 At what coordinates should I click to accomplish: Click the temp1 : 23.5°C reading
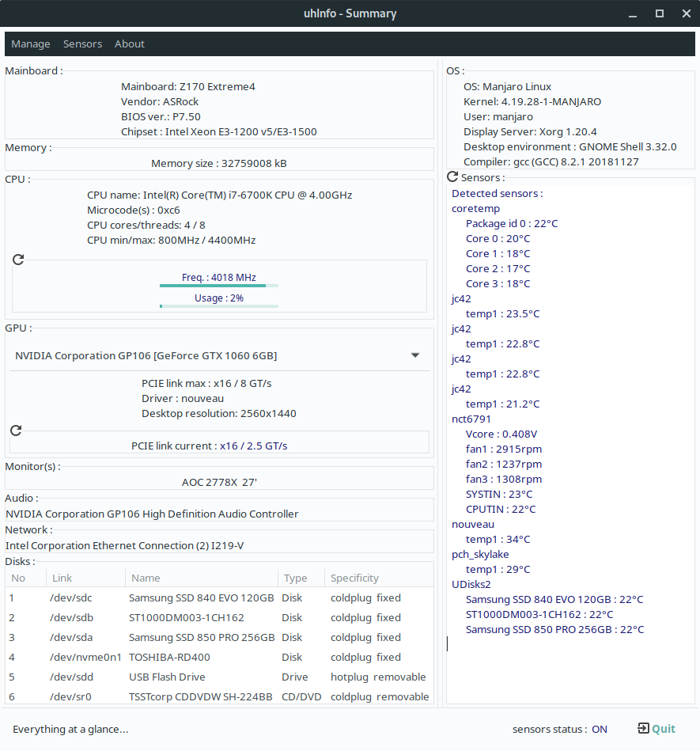503,313
